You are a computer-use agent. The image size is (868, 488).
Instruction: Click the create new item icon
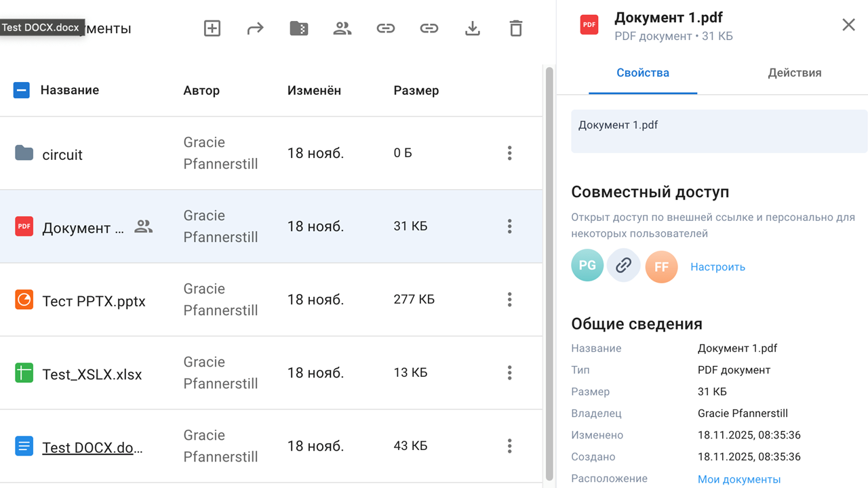pos(212,28)
